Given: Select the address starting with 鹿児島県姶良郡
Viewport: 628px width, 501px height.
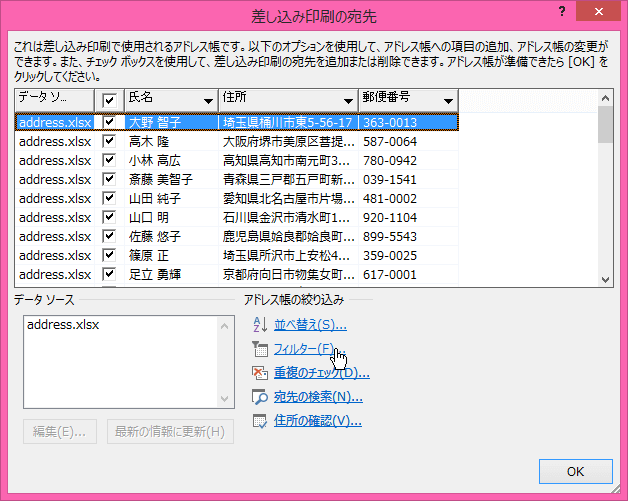Looking at the screenshot, I should pos(288,237).
